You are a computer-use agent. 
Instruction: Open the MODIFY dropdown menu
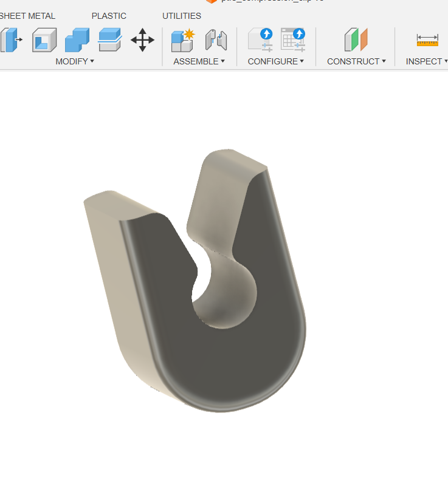(75, 61)
